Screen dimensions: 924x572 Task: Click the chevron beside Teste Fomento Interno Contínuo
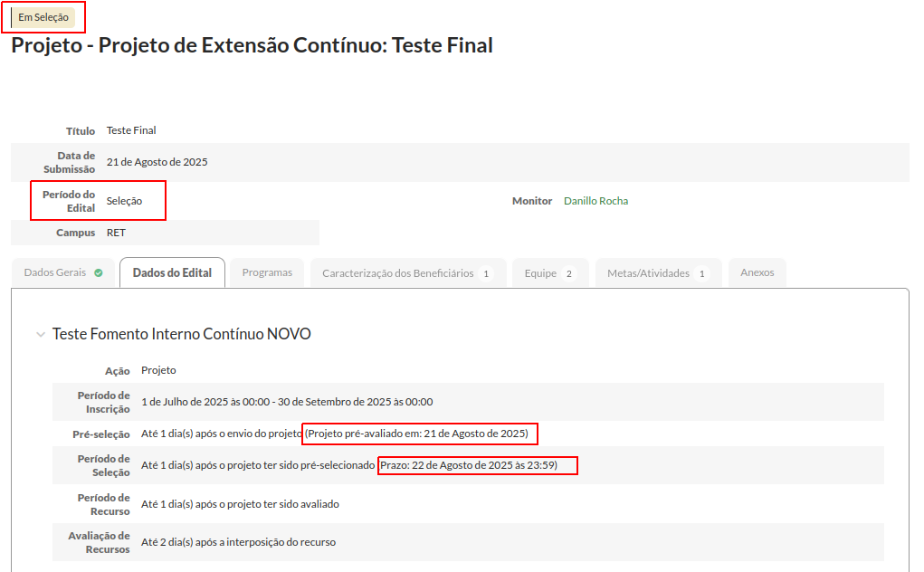coord(40,335)
